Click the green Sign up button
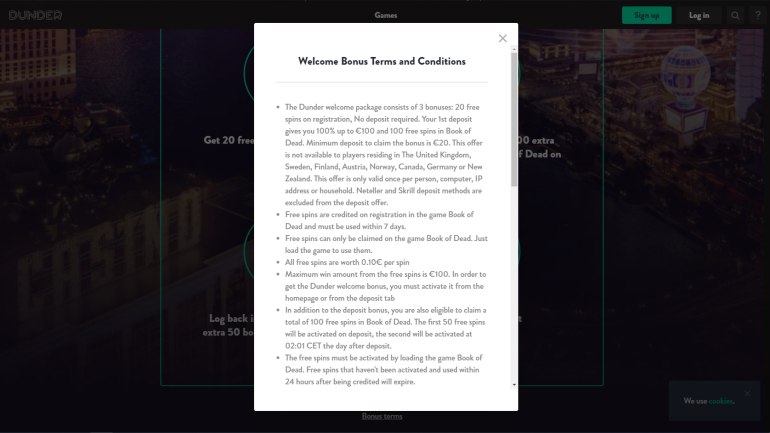Viewport: 770px width, 433px height. pos(646,15)
